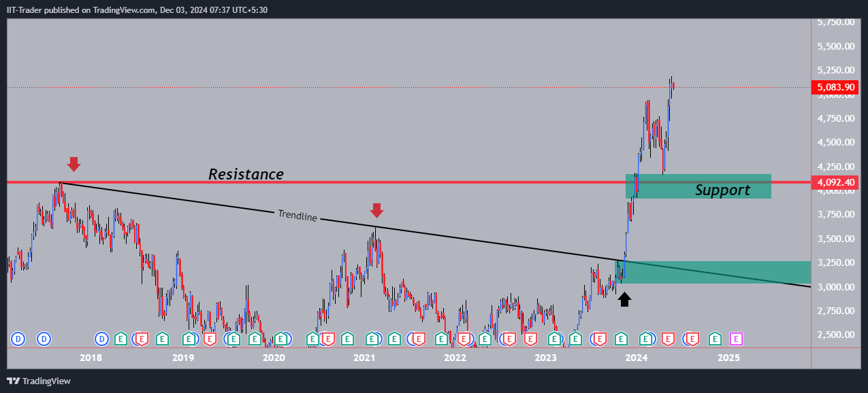Viewport: 868px width, 393px height.
Task: Click the red E earnings marker above 2022
Action: [464, 338]
